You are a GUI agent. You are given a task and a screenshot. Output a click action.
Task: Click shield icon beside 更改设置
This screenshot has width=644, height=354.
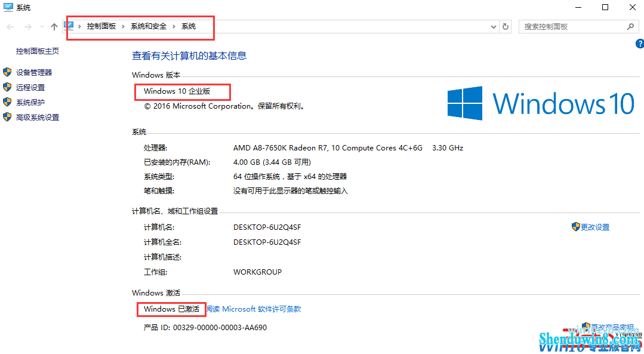pos(576,227)
